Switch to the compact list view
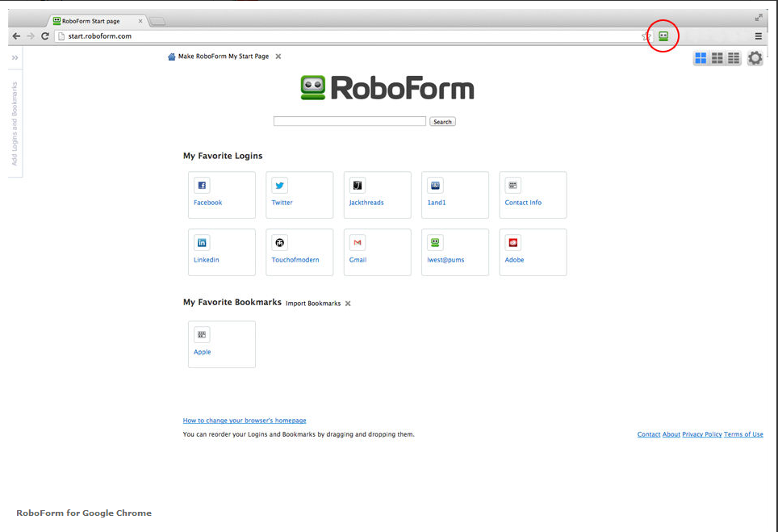Image resolution: width=778 pixels, height=532 pixels. pyautogui.click(x=734, y=58)
